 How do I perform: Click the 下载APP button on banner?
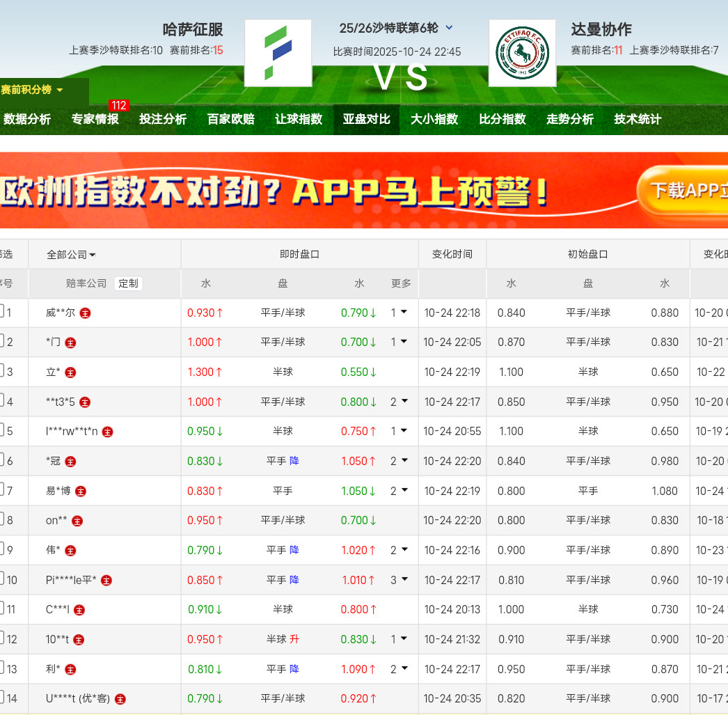(x=686, y=190)
